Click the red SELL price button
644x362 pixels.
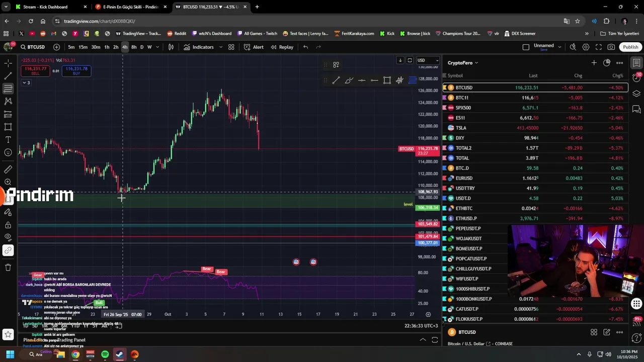coord(35,71)
